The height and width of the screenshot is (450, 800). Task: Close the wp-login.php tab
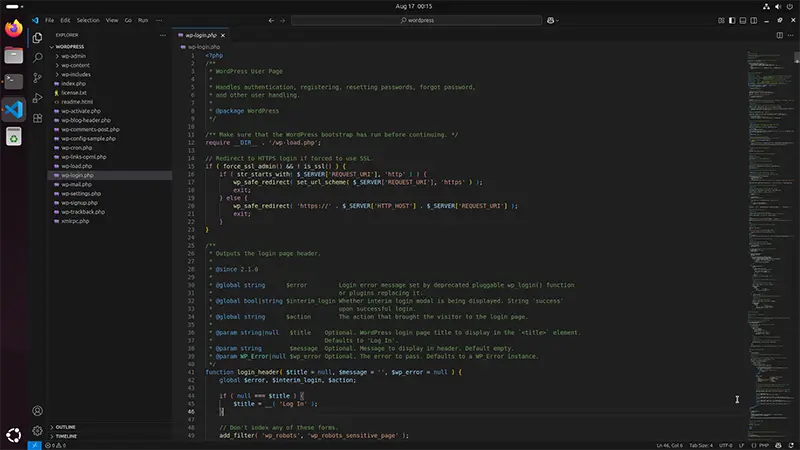pyautogui.click(x=222, y=35)
